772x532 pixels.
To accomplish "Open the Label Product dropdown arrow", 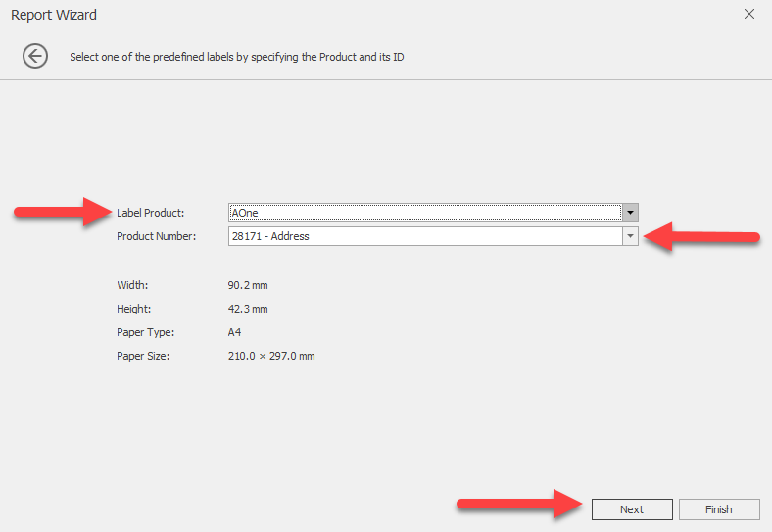I will pos(630,213).
